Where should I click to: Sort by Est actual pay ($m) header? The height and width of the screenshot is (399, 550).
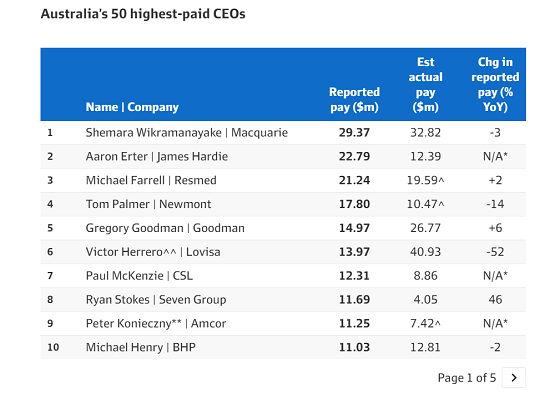(x=425, y=84)
